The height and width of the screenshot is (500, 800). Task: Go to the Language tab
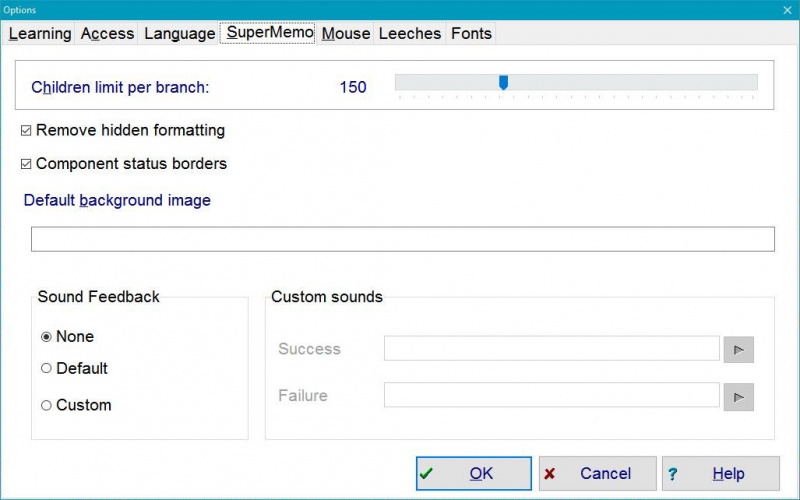click(179, 34)
